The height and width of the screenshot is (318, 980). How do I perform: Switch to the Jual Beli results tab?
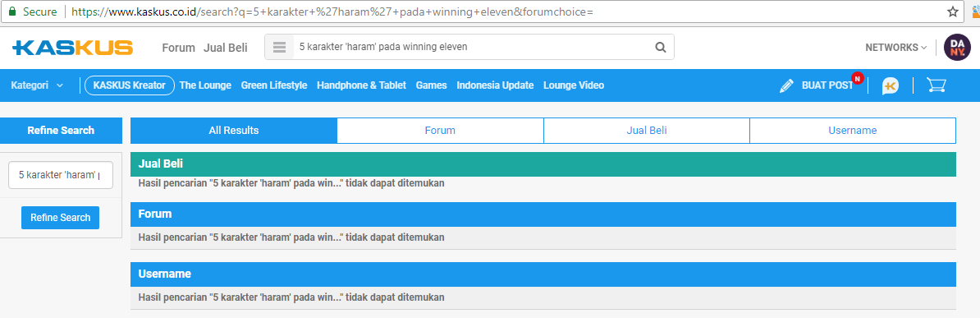646,130
